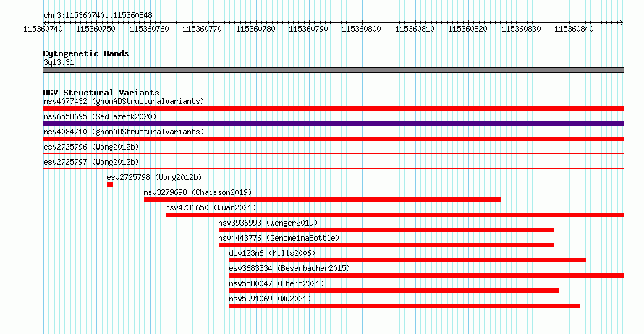Select the nsv4736650 red variant bar
Screen dimensions: 644x334
click(x=394, y=215)
